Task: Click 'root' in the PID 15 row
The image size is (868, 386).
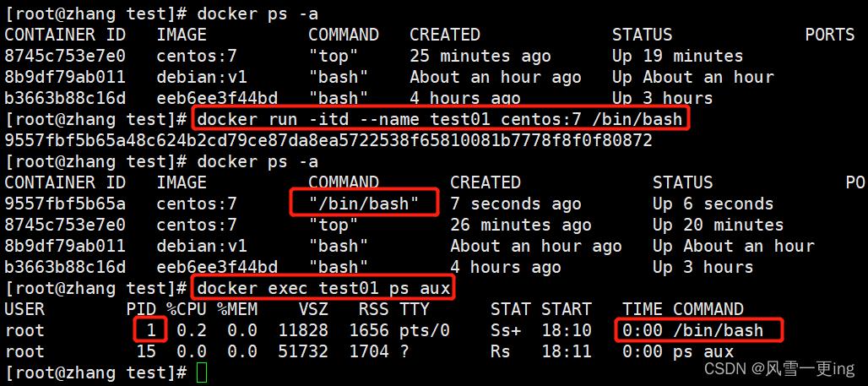Action: [24, 351]
